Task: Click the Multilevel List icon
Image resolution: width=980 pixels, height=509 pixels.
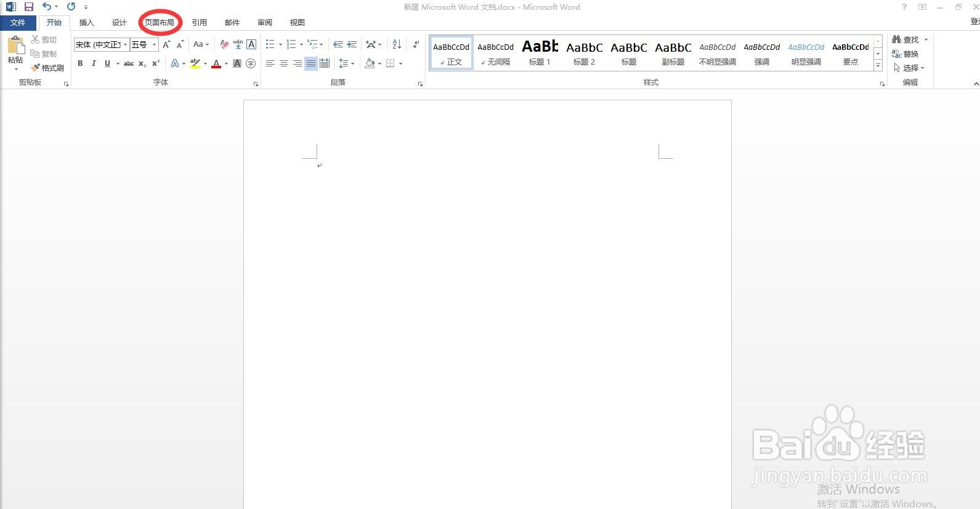Action: click(312, 44)
